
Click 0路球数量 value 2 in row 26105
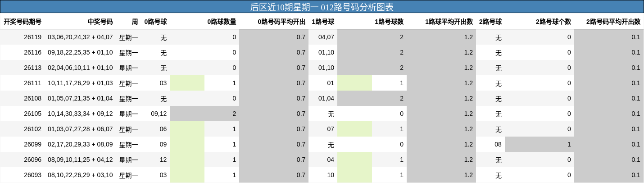pos(234,114)
